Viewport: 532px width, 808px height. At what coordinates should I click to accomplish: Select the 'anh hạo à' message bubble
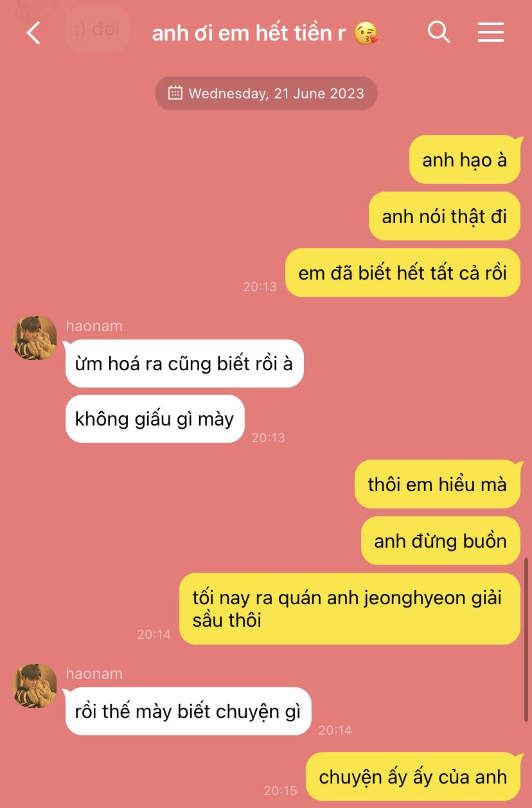point(465,159)
